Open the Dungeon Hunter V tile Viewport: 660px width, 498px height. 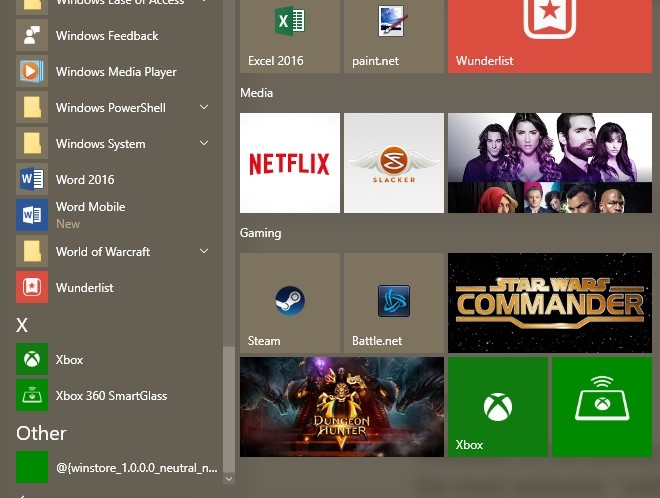(x=342, y=407)
